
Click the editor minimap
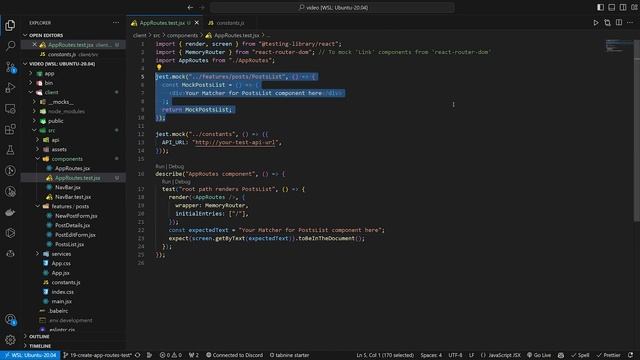click(619, 46)
